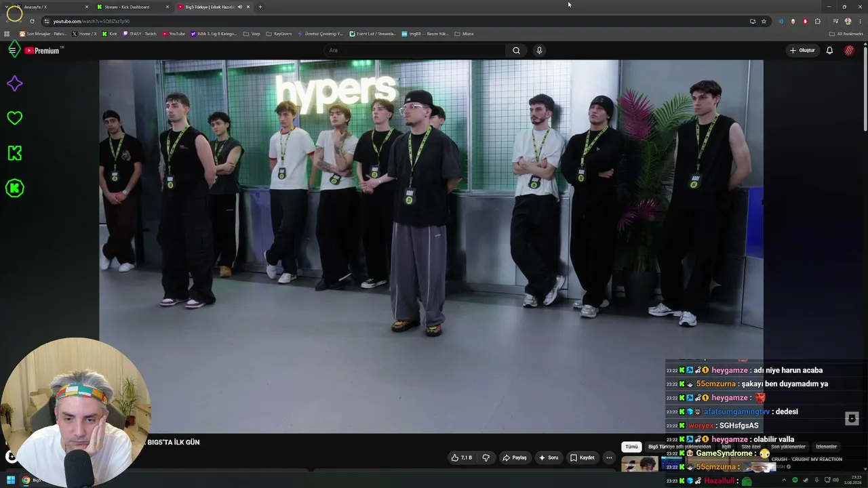
Task: Start voice search with microphone icon
Action: pyautogui.click(x=539, y=50)
